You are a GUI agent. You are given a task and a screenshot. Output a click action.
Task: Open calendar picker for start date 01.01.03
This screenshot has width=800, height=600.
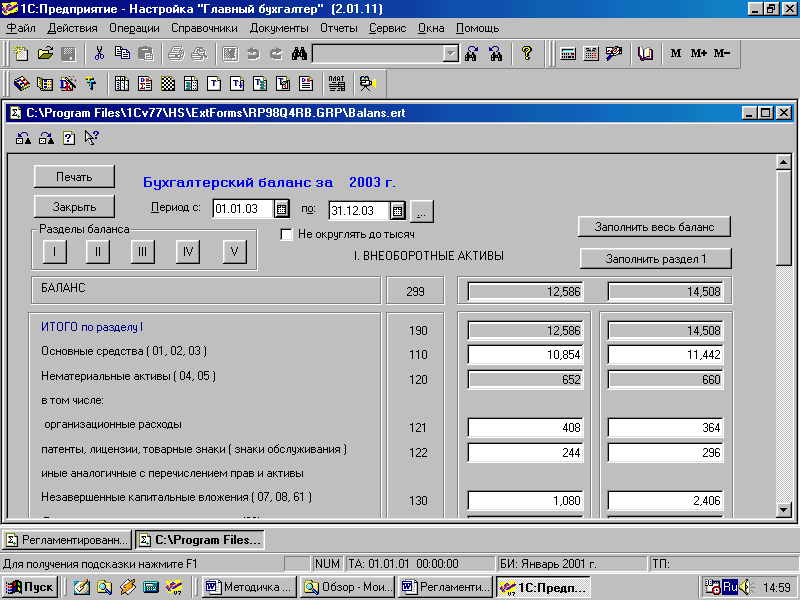click(x=282, y=209)
